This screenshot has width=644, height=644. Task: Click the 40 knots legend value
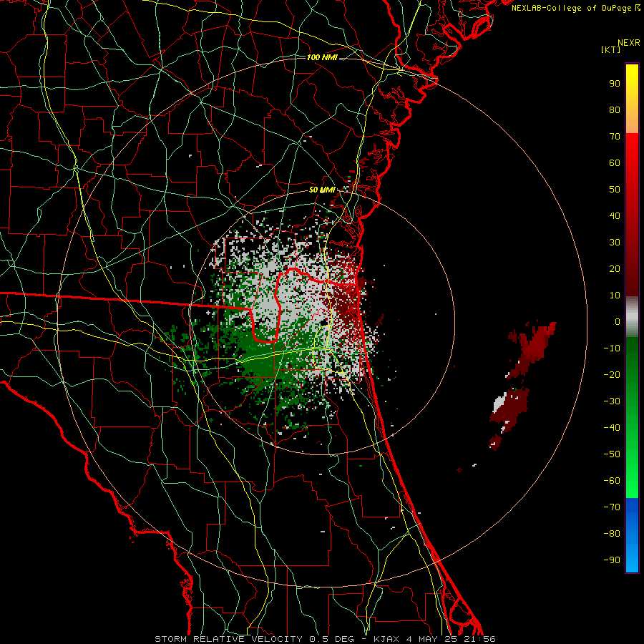[615, 216]
